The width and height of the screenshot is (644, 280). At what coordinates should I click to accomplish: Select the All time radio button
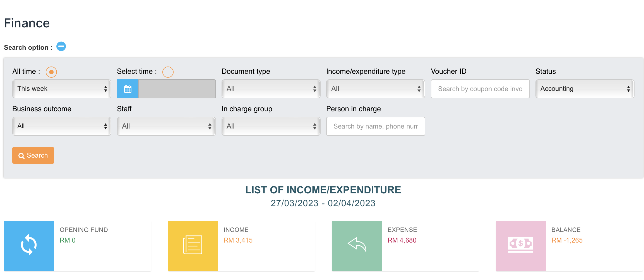[x=51, y=72]
